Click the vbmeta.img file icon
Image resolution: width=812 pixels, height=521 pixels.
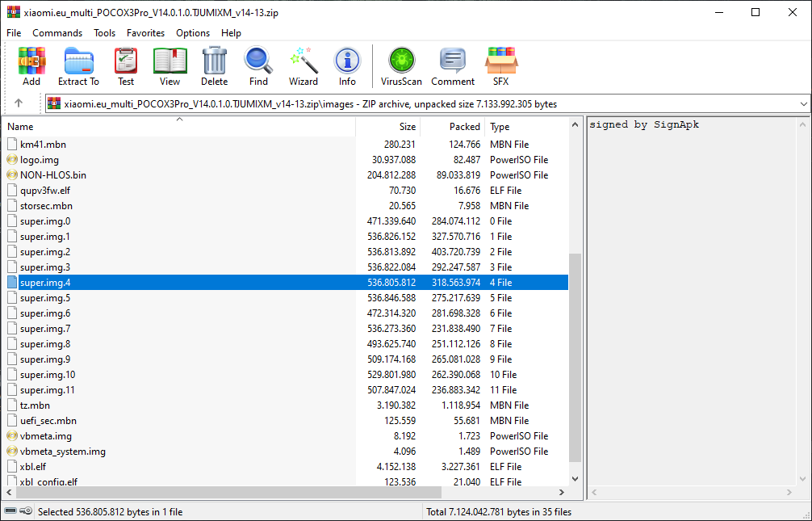[12, 436]
